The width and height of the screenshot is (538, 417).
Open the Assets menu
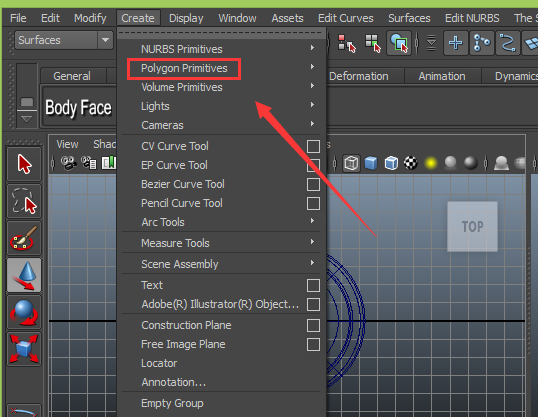pos(288,18)
